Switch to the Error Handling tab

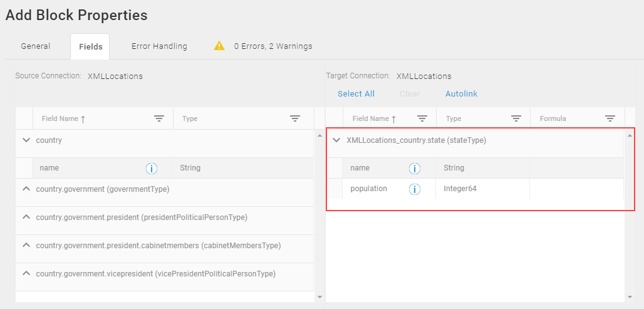coord(159,46)
